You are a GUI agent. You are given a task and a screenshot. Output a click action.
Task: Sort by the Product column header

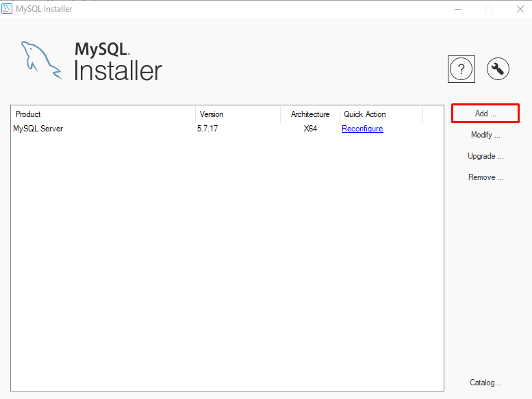click(103, 114)
